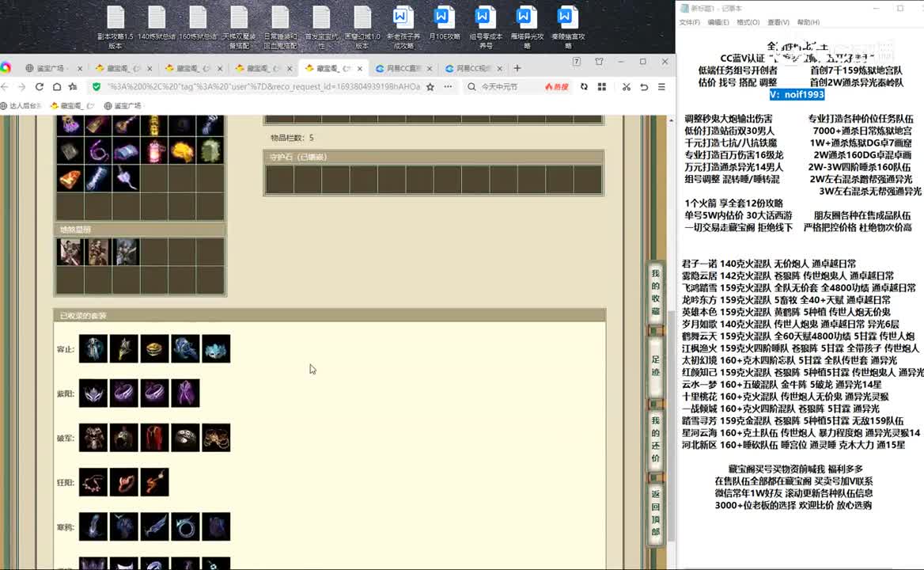This screenshot has height=570, width=924.
Task: Open the 达人后台 bookmark
Action: coord(21,105)
